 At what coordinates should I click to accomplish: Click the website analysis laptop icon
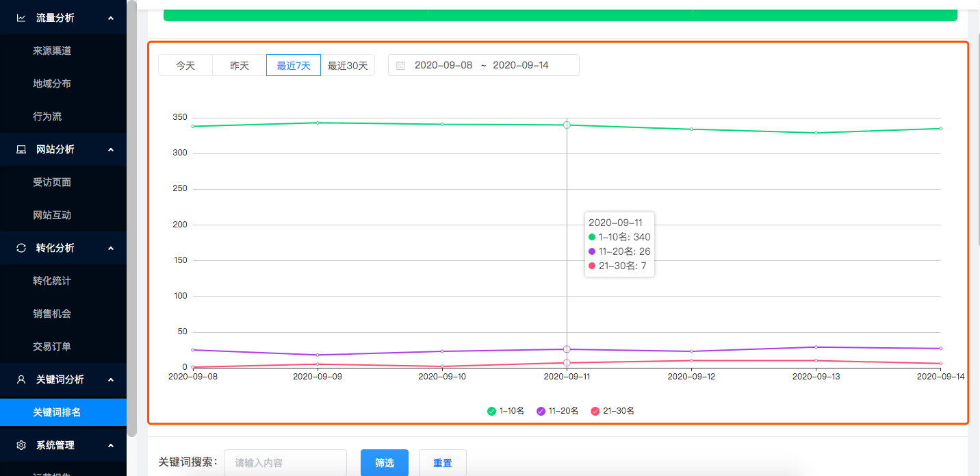click(x=21, y=149)
